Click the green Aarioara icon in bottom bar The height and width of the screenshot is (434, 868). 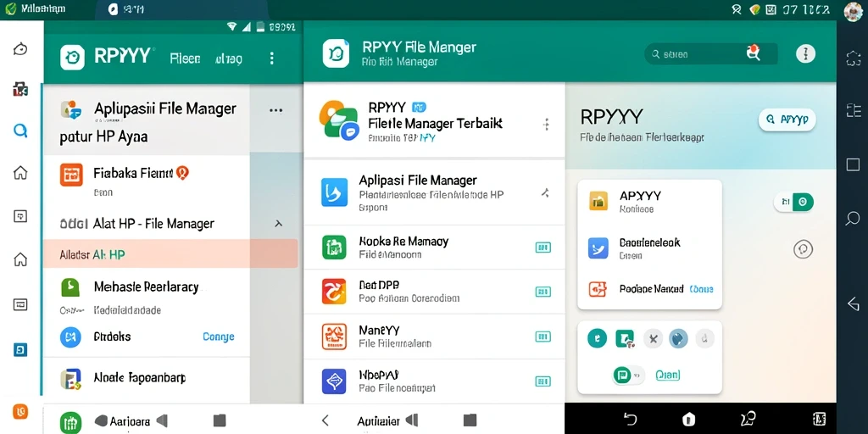pyautogui.click(x=71, y=424)
